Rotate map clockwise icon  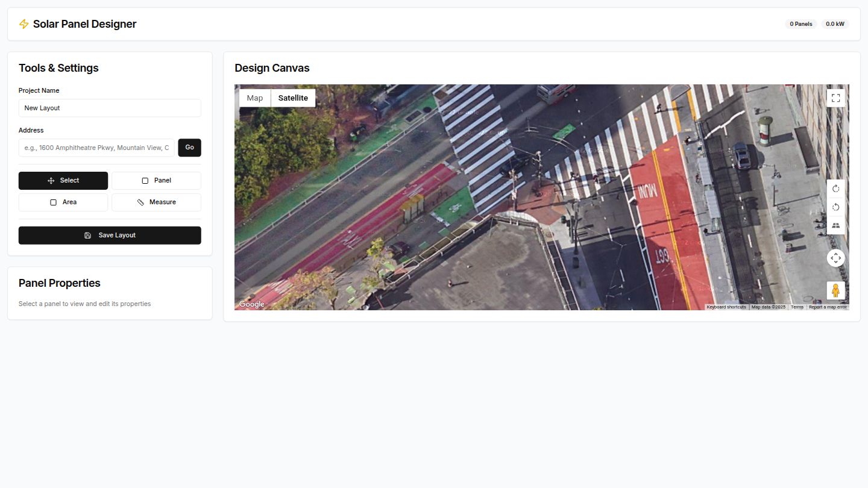pyautogui.click(x=835, y=189)
